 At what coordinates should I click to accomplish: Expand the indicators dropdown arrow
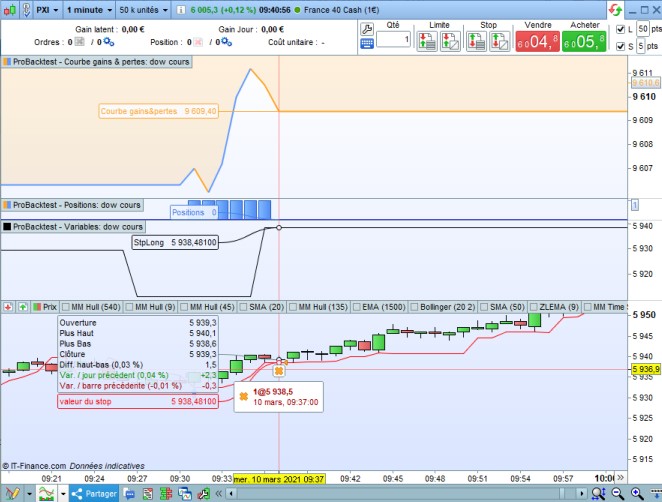coord(63,493)
